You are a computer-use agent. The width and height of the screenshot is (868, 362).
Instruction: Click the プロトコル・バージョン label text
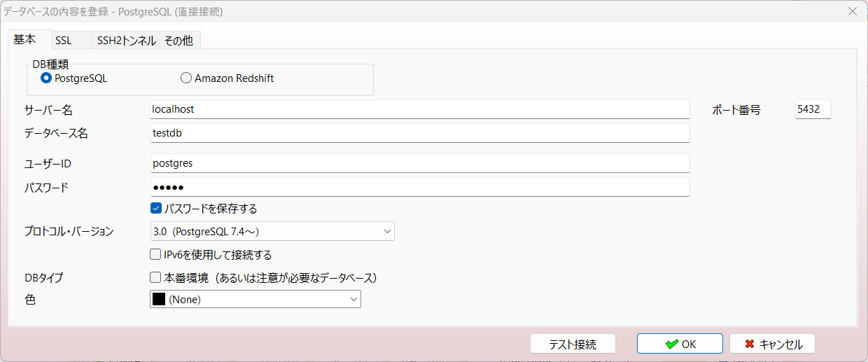pyautogui.click(x=69, y=231)
